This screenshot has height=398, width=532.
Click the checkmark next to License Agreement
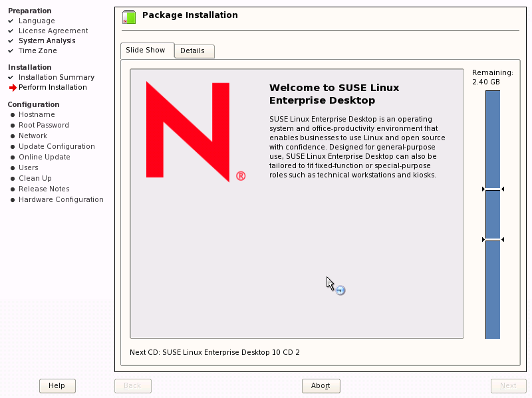[11, 31]
